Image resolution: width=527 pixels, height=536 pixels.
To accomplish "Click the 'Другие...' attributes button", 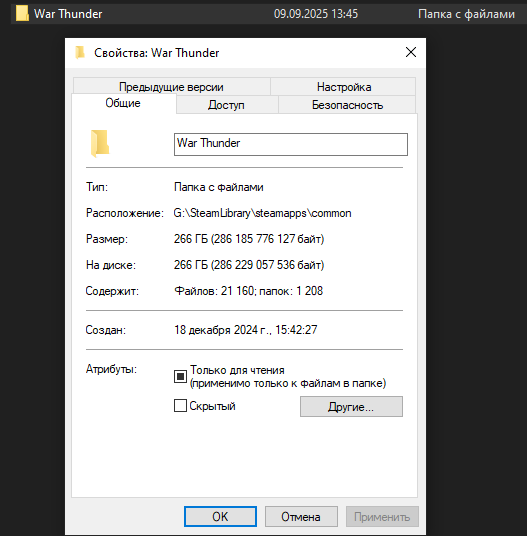I will coord(351,406).
